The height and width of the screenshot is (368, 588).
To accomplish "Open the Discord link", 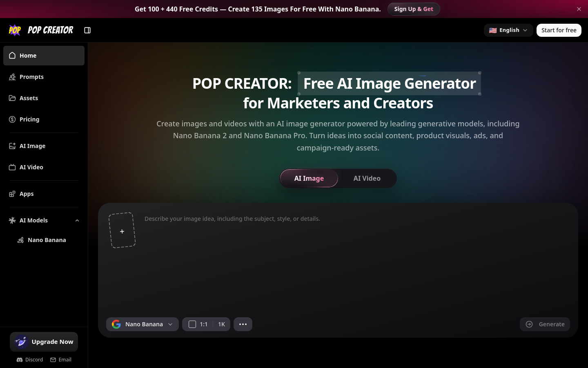I will pos(30,360).
